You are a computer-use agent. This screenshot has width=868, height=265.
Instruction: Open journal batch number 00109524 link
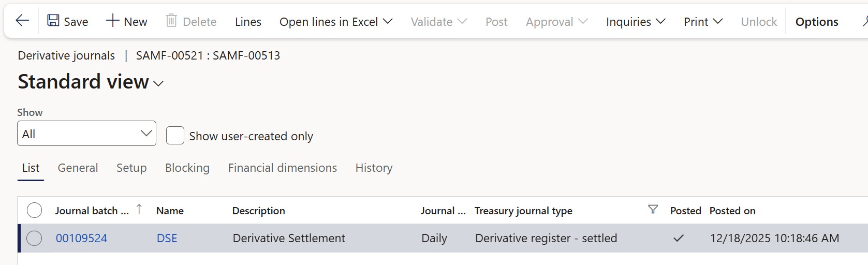[x=81, y=239]
